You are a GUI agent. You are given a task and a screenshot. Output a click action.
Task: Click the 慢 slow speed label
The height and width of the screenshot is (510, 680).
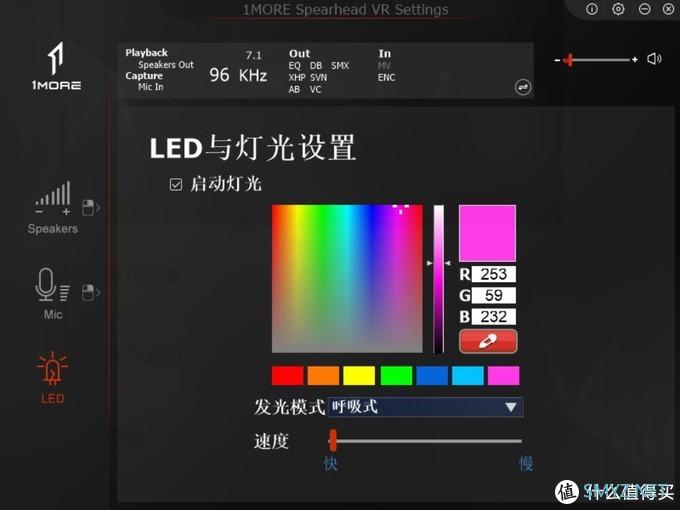(526, 464)
